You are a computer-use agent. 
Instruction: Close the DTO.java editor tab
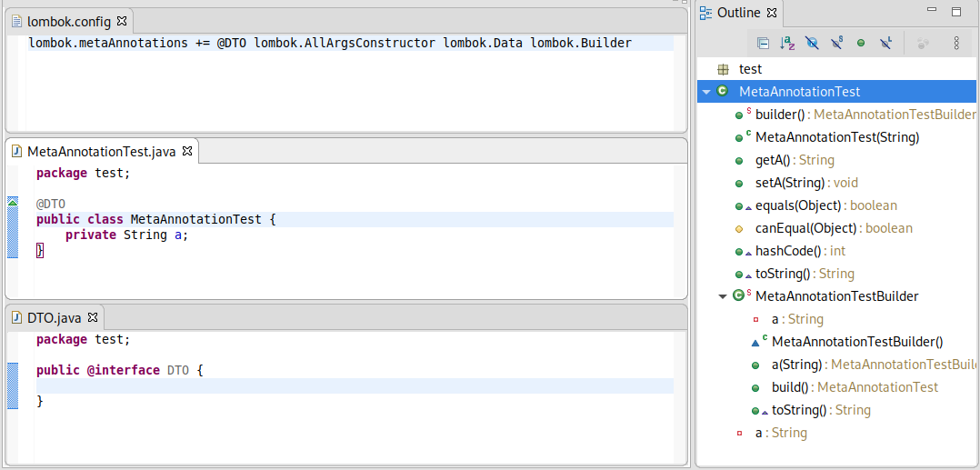point(93,317)
